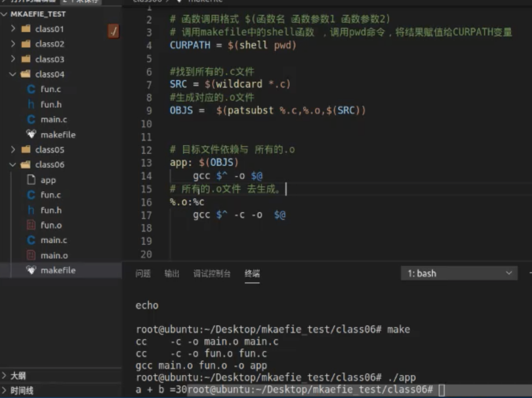Click the class01 folder icon
Image resolution: width=532 pixels, height=398 pixels.
(26, 29)
